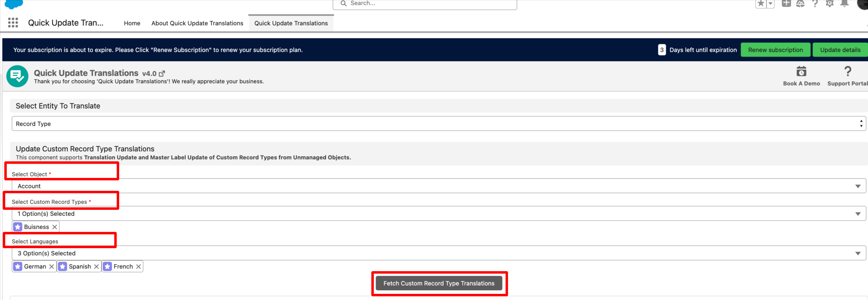This screenshot has height=300, width=868.
Task: Click the 3 days left badge
Action: tap(662, 50)
